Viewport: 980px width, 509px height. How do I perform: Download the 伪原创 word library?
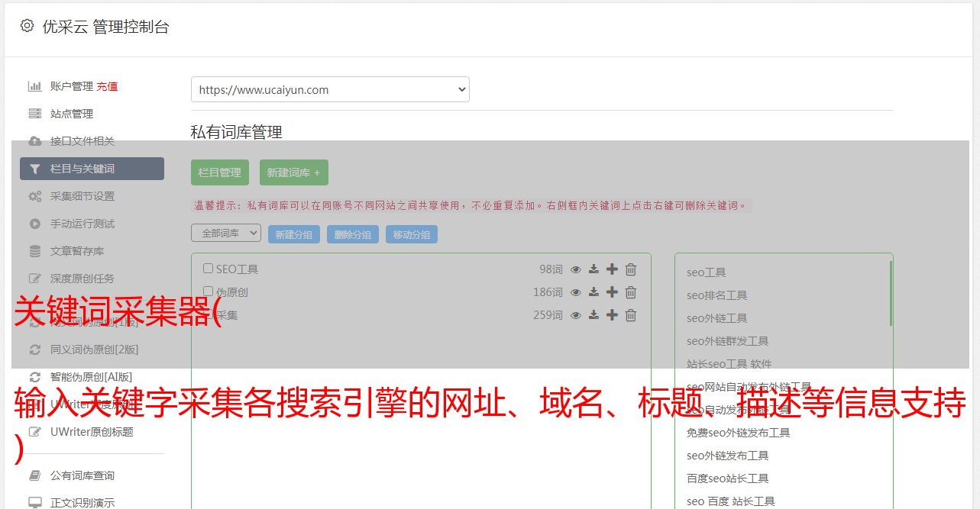pyautogui.click(x=593, y=292)
